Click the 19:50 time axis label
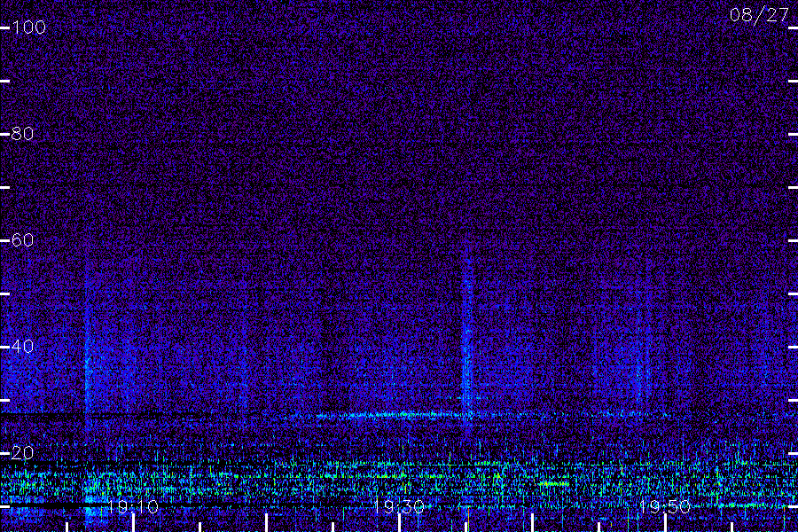 point(665,506)
